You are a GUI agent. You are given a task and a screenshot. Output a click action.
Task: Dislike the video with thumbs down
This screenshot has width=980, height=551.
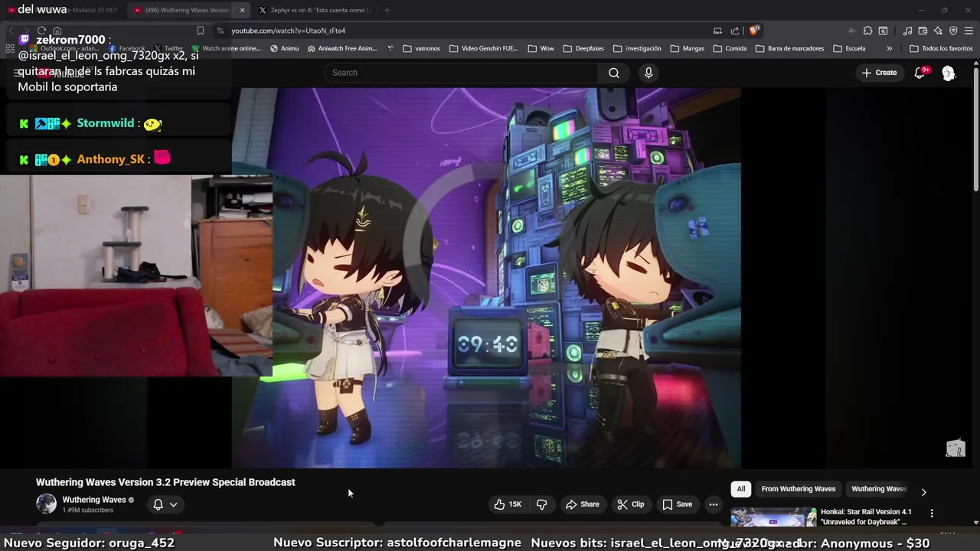click(542, 504)
